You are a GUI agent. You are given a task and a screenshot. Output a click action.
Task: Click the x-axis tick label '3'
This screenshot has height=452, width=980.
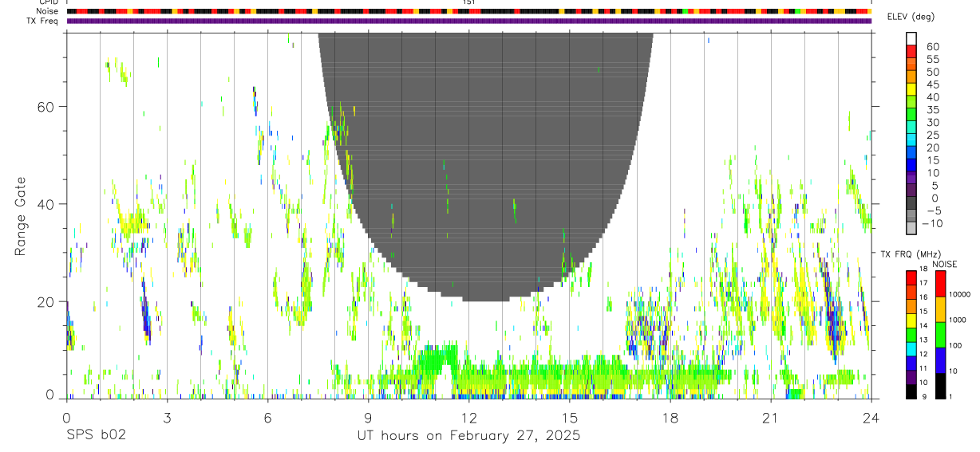pyautogui.click(x=167, y=417)
